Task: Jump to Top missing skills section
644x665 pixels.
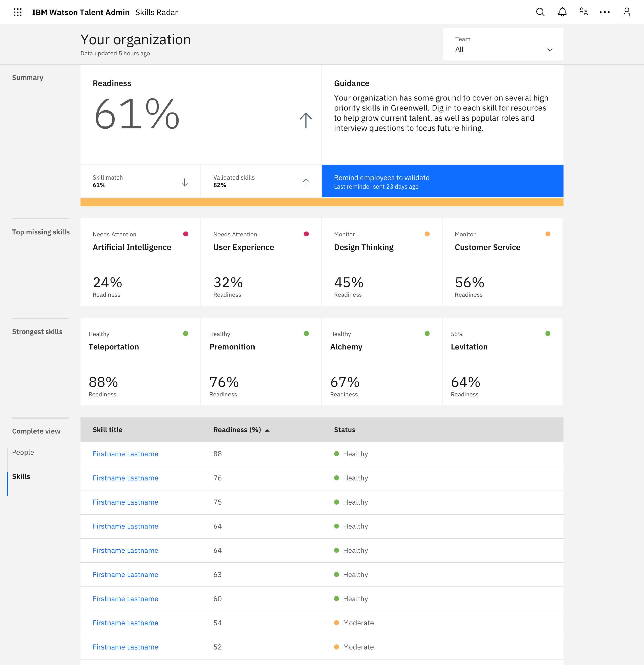Action: point(41,232)
